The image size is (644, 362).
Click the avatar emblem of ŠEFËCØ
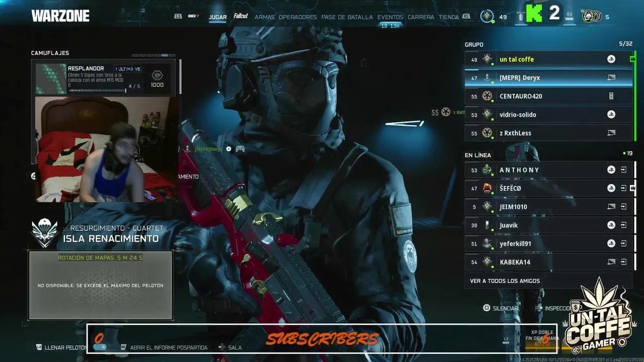point(487,188)
